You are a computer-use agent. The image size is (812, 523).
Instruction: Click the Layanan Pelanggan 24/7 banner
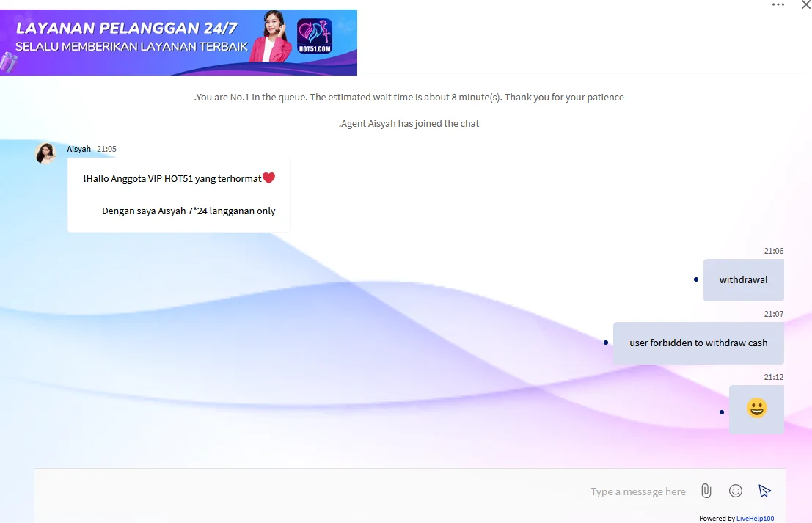coord(178,43)
